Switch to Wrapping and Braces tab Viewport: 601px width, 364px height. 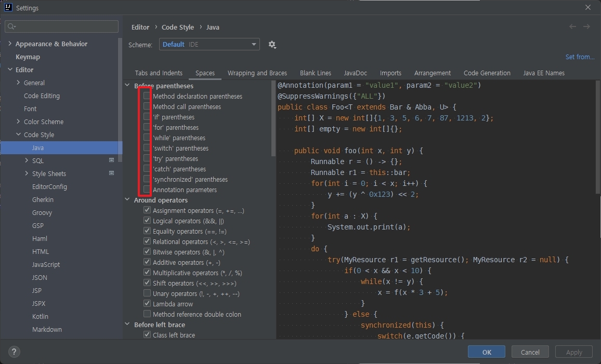(257, 73)
